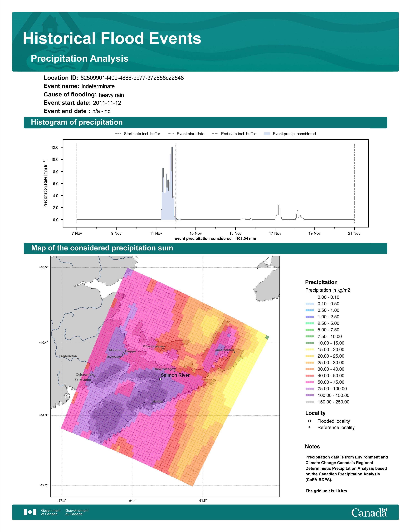Click the +46.4° latitude label

tap(44, 343)
